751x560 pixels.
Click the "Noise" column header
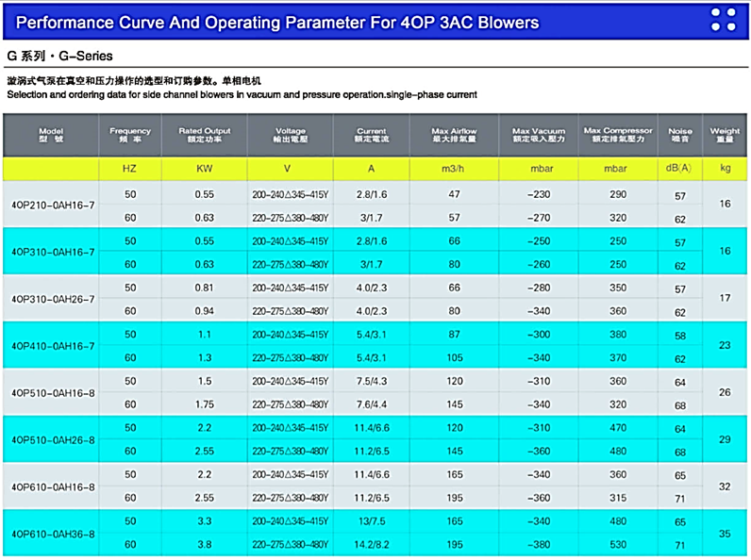680,135
